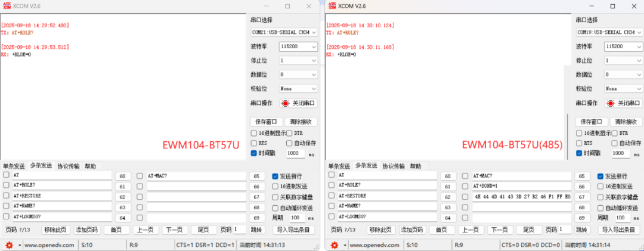
Task: Send AT+ROLE? via button 61 in COM21 window
Action: pos(123,186)
